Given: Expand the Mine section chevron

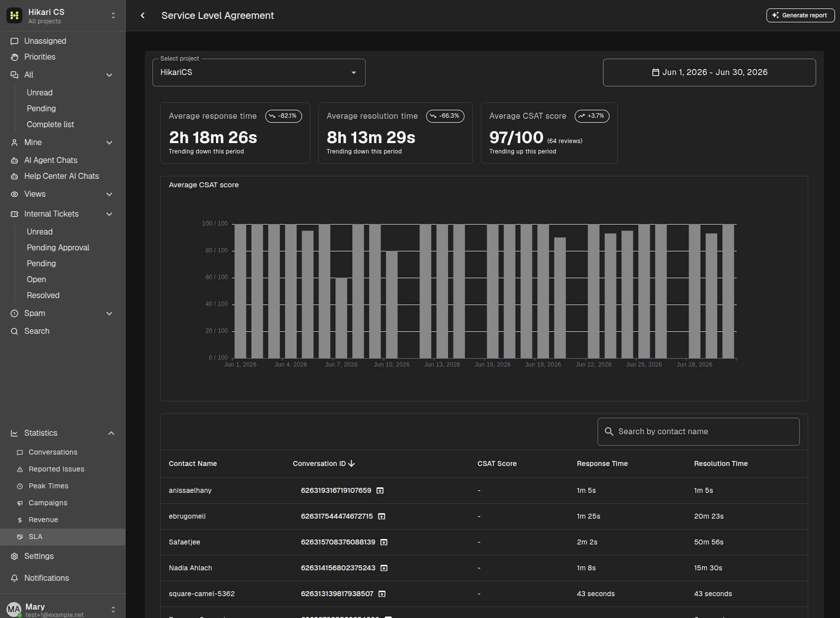Looking at the screenshot, I should (x=109, y=143).
